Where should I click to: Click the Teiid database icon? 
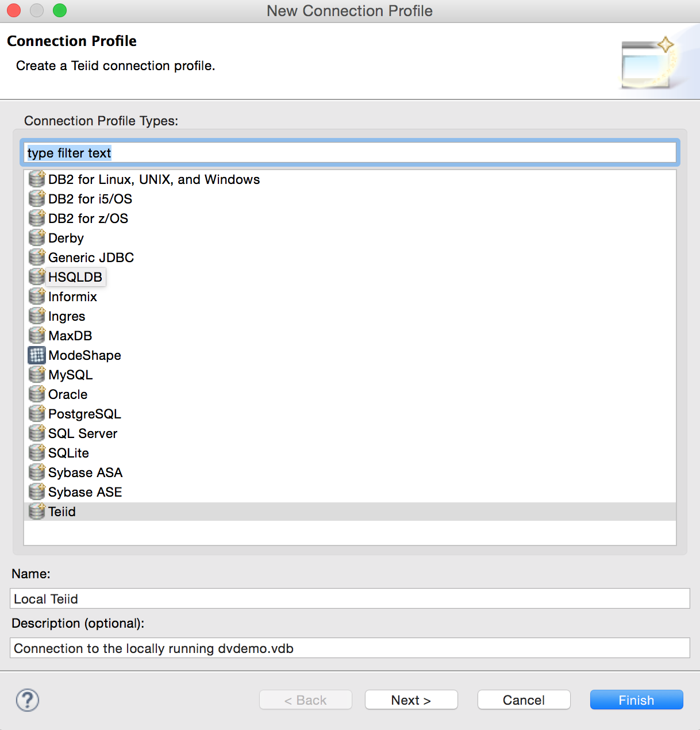(36, 511)
